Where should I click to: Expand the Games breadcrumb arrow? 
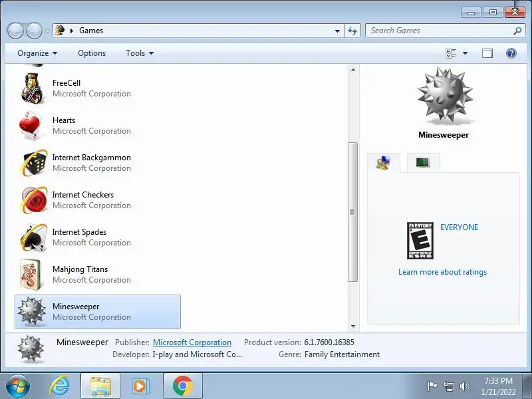[72, 31]
